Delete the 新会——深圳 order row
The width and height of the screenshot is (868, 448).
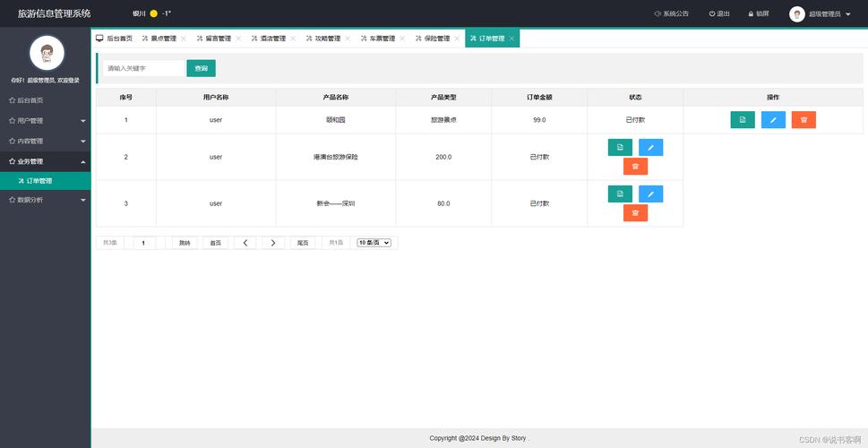[635, 212]
